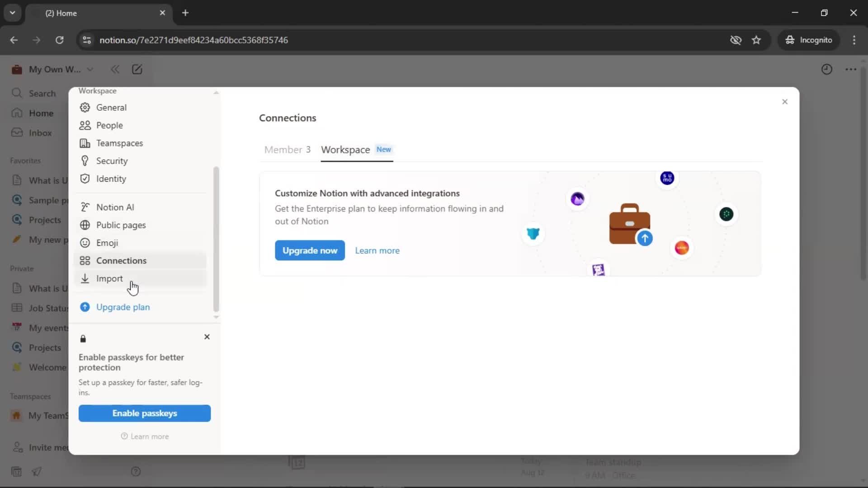Click the Connections grid icon
Screen dimensions: 868x488
coord(85,261)
